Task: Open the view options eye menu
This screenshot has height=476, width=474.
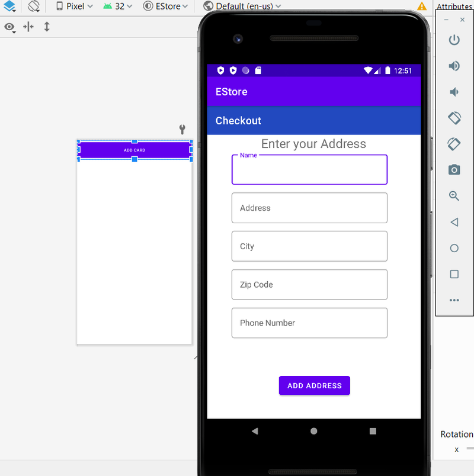Action: tap(9, 27)
